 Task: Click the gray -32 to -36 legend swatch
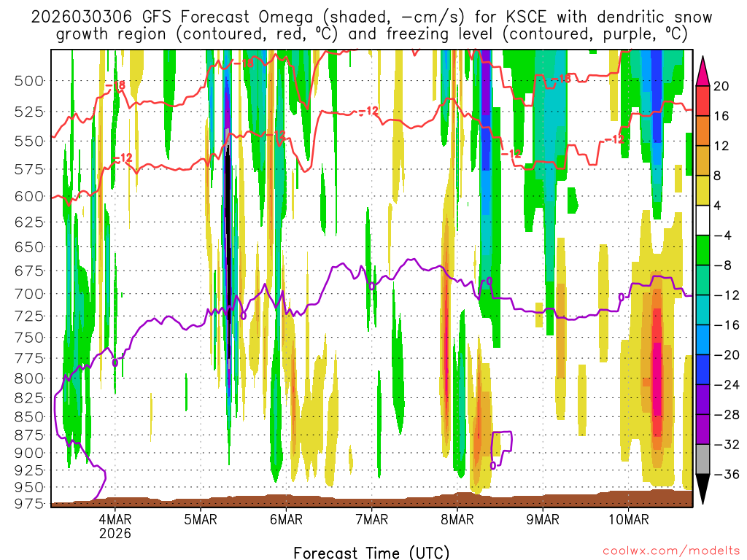(703, 459)
